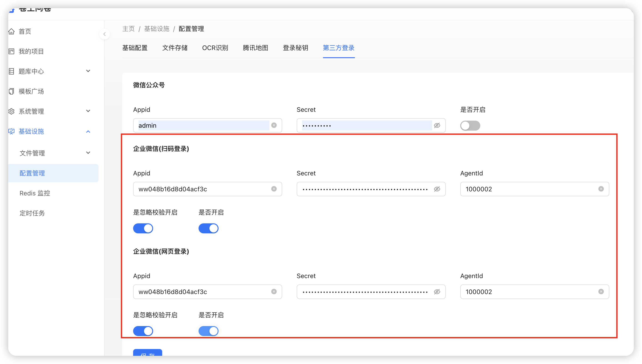Select 配置管理 in the sidebar
This screenshot has width=642, height=364.
pyautogui.click(x=53, y=173)
